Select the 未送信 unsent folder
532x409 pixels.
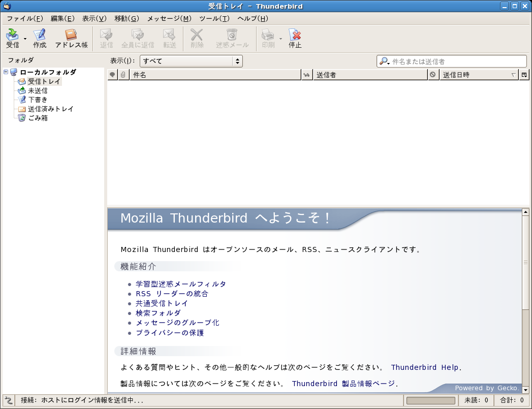pyautogui.click(x=38, y=90)
